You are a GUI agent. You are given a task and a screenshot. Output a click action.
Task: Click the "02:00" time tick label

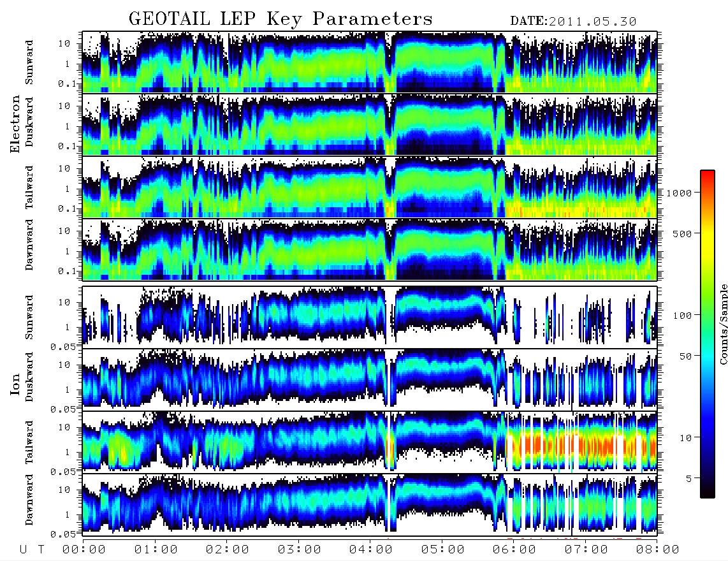(228, 550)
